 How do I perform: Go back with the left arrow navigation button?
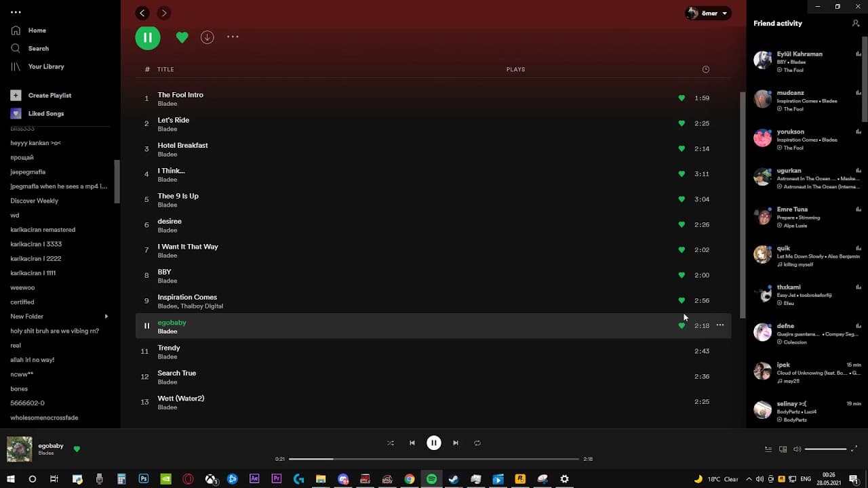point(142,13)
